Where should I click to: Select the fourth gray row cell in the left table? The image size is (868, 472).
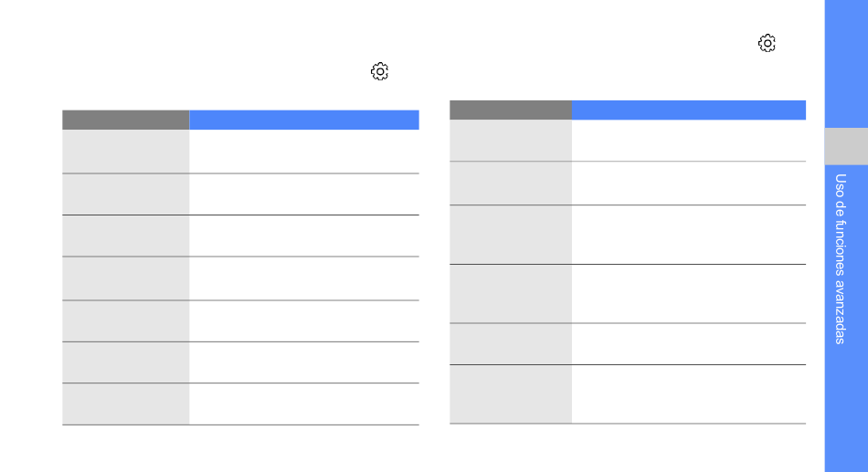126,278
